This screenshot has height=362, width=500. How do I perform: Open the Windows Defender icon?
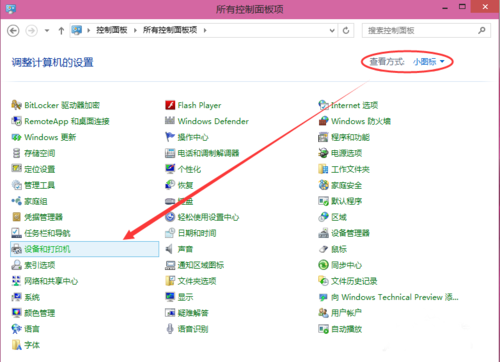[170, 121]
